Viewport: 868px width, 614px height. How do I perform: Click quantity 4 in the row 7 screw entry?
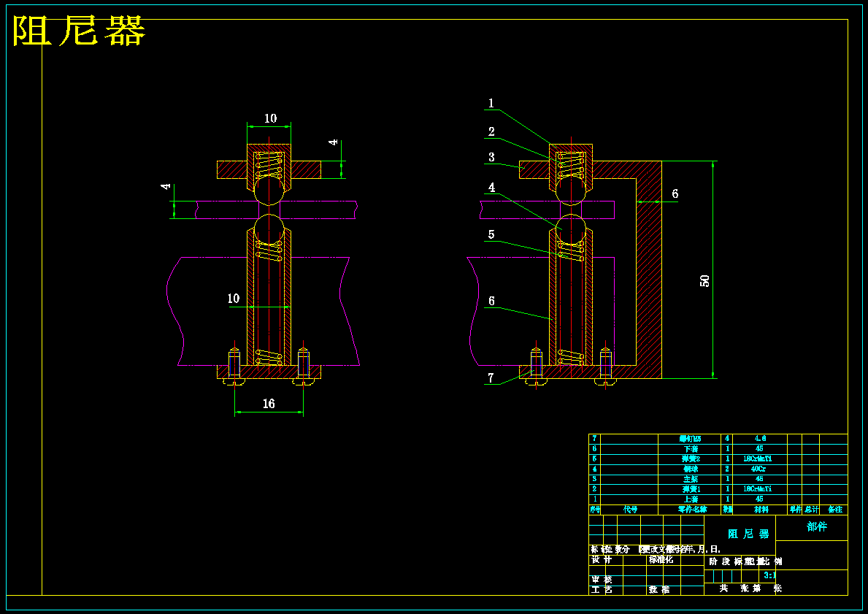point(727,439)
